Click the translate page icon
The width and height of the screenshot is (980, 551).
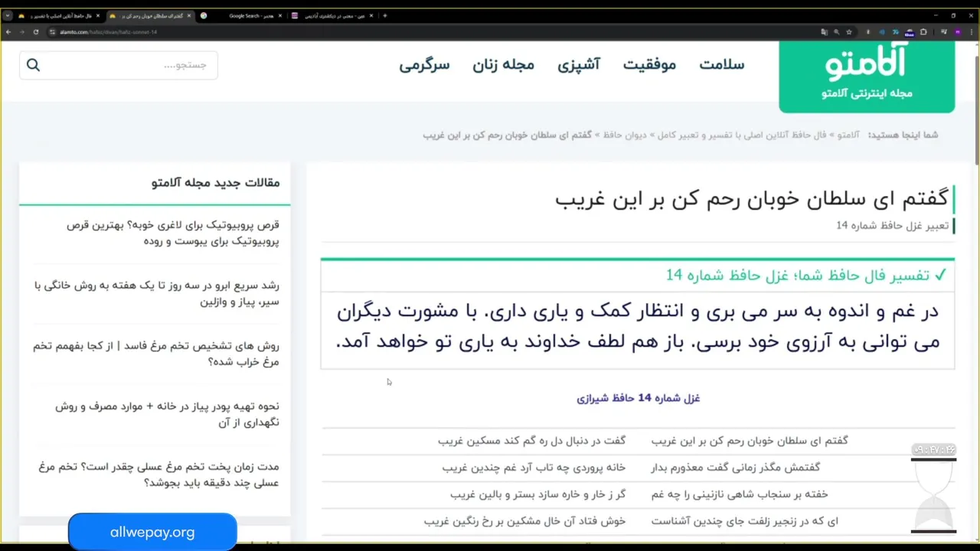(825, 32)
